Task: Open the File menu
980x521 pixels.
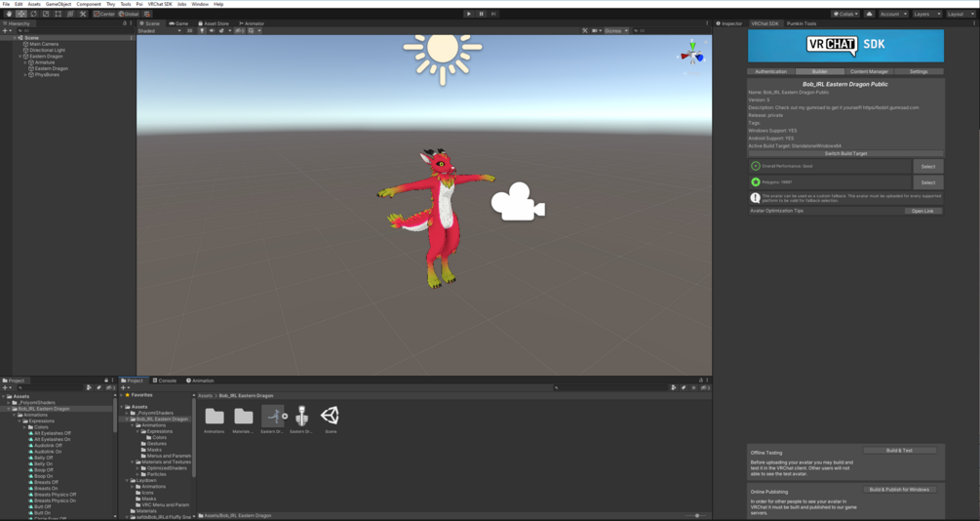Action: (6, 4)
